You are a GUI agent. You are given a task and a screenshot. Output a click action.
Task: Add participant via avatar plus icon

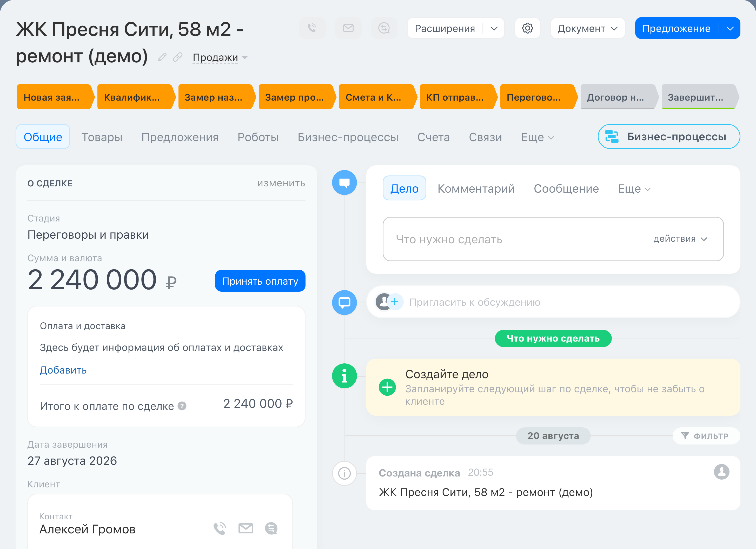395,302
